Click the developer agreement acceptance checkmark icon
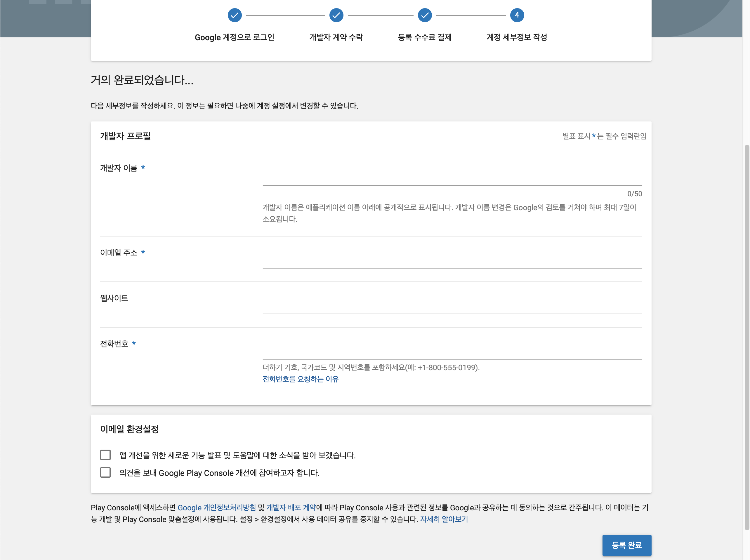Screen dimensions: 750x560 tap(336, 15)
